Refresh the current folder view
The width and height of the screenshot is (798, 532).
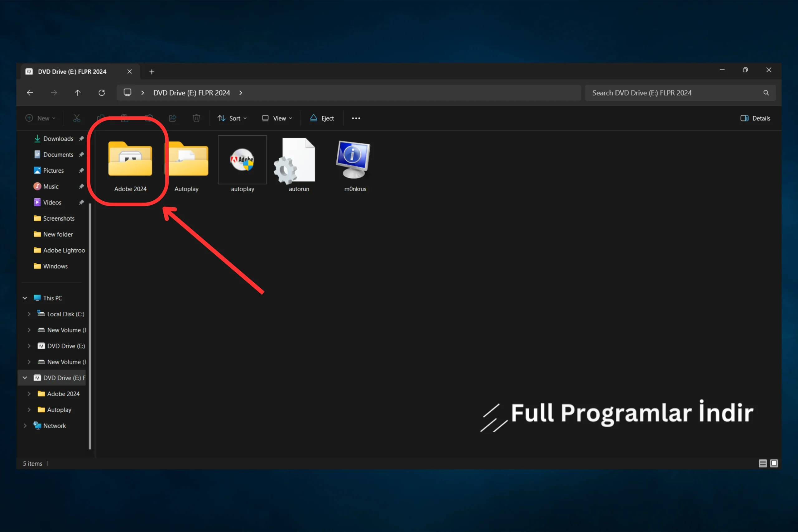(x=101, y=93)
